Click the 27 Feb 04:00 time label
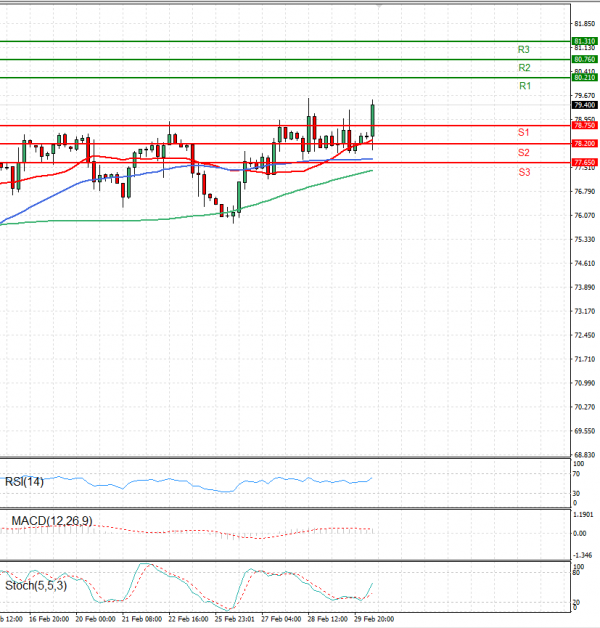 281,619
